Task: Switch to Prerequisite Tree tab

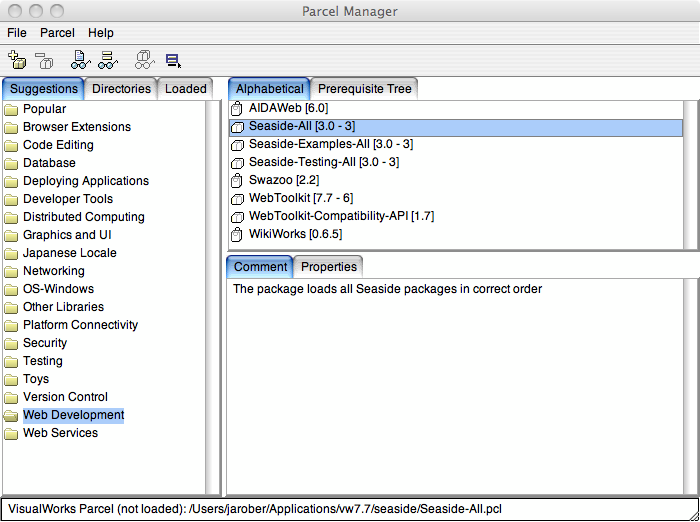Action: 365,89
